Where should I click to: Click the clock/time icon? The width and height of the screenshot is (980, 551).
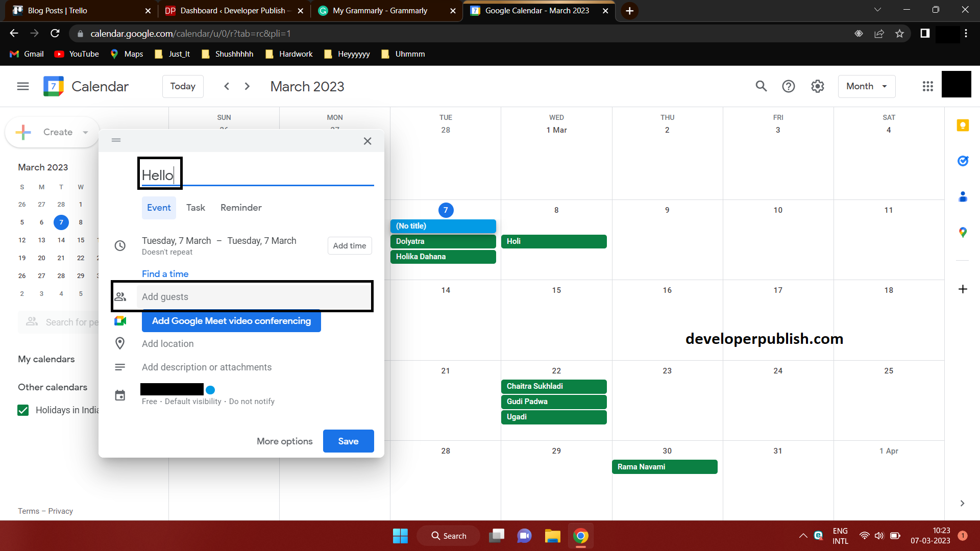pos(120,245)
